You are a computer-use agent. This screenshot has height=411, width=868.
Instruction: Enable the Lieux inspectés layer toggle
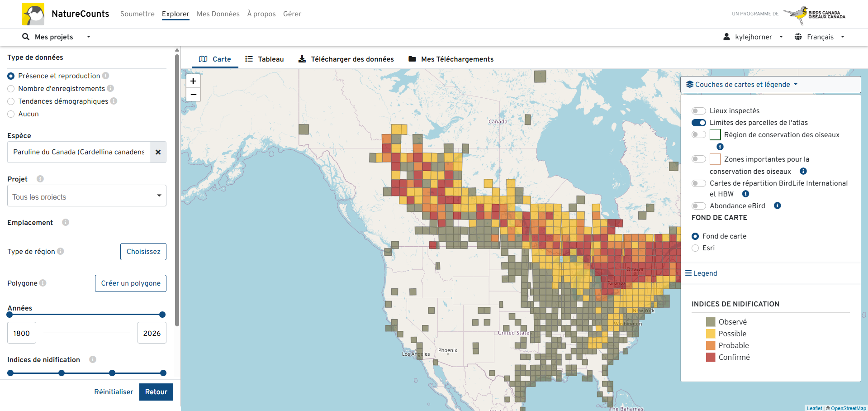(698, 111)
